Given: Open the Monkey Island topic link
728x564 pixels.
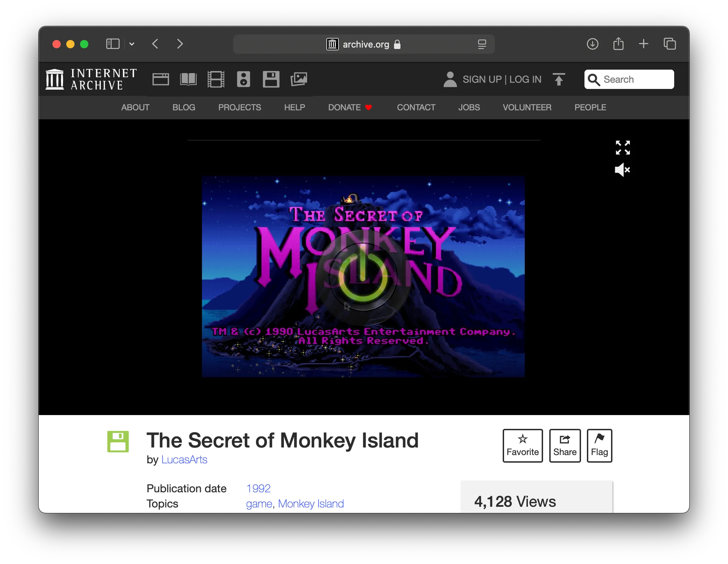Looking at the screenshot, I should pyautogui.click(x=311, y=503).
